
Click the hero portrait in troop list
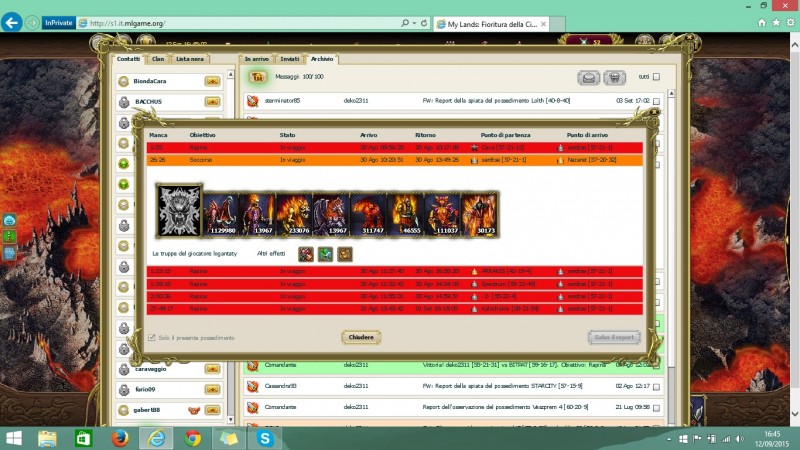pos(180,210)
